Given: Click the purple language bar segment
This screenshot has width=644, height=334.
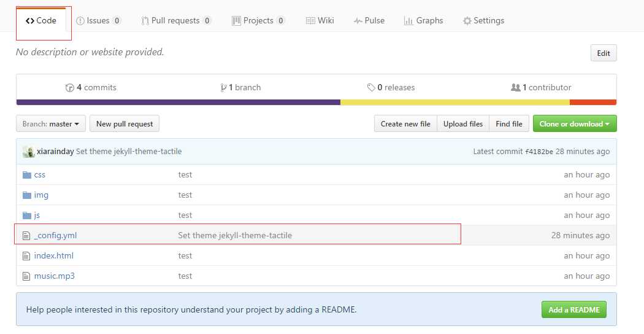Looking at the screenshot, I should click(178, 102).
